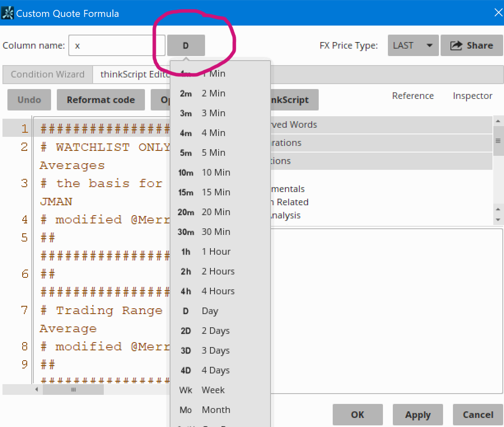Screen dimensions: 504x427
Task: Open the Reference panel tab
Action: tap(413, 96)
